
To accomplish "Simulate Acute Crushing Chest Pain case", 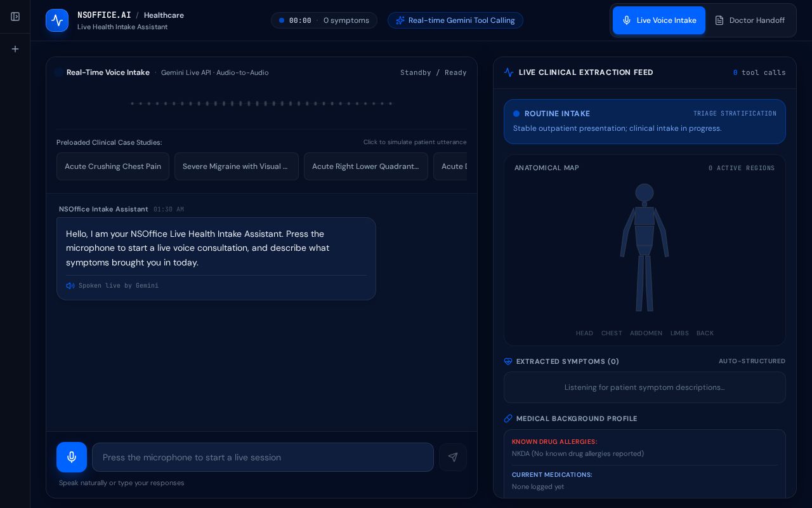I will pos(113,166).
